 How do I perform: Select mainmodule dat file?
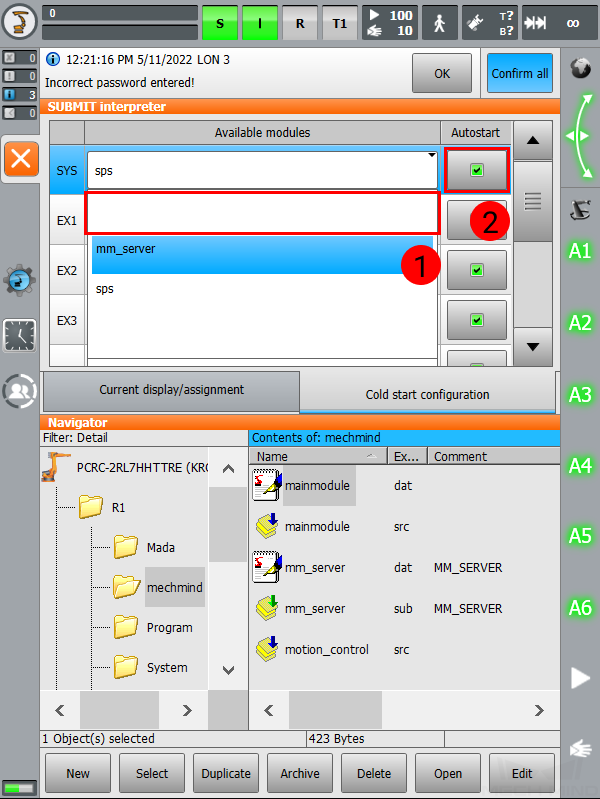click(x=317, y=485)
